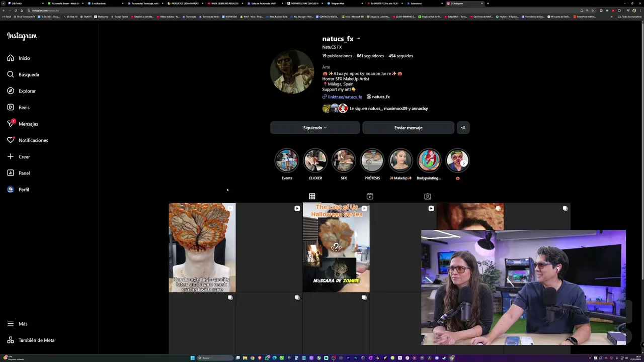Open File Explorer from the taskbar
This screenshot has height=362, width=644.
pyautogui.click(x=245, y=358)
